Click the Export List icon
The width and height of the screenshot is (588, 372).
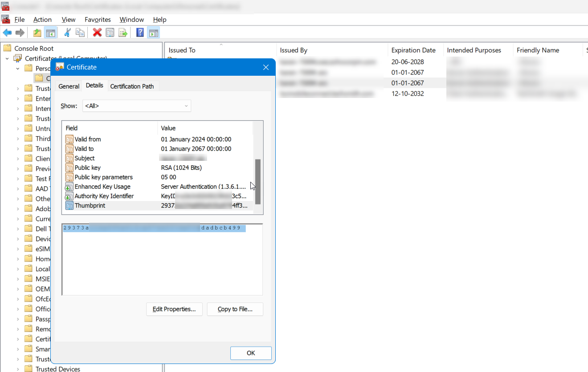tap(123, 33)
